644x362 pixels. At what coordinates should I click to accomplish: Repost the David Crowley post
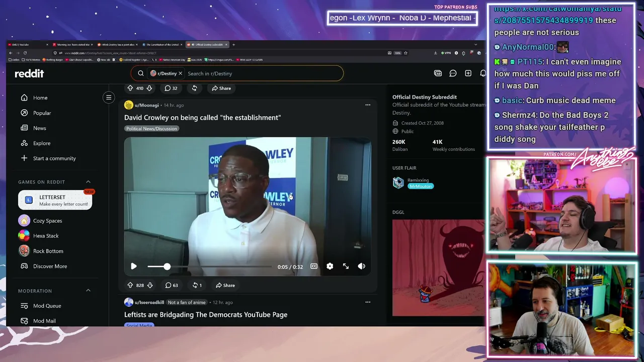pyautogui.click(x=197, y=285)
